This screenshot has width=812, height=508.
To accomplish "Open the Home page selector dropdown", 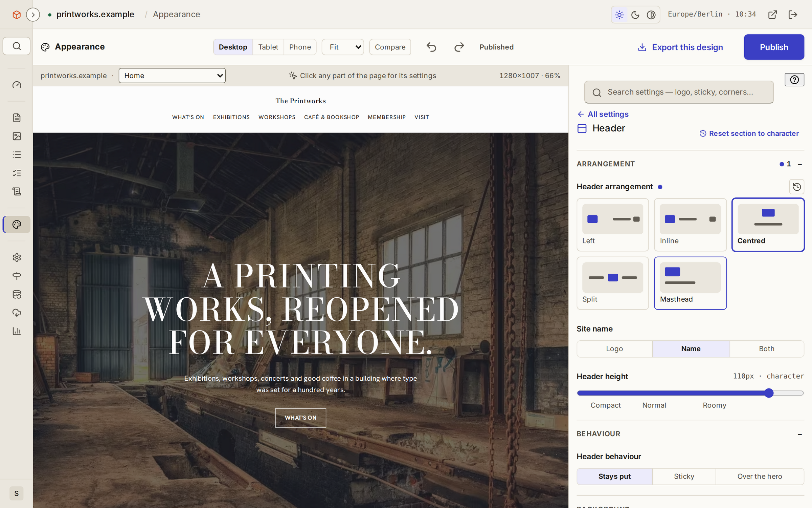I will [x=172, y=76].
